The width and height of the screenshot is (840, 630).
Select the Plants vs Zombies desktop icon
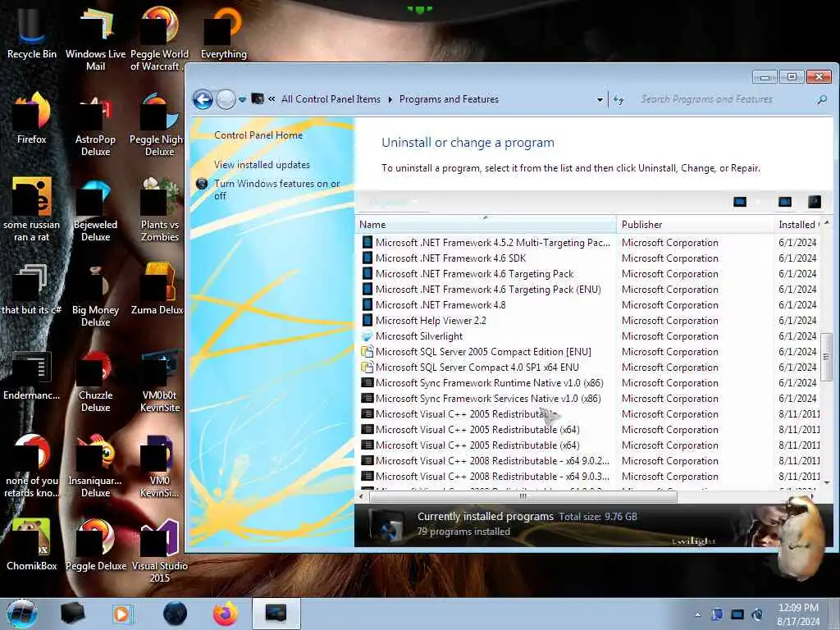tap(159, 210)
